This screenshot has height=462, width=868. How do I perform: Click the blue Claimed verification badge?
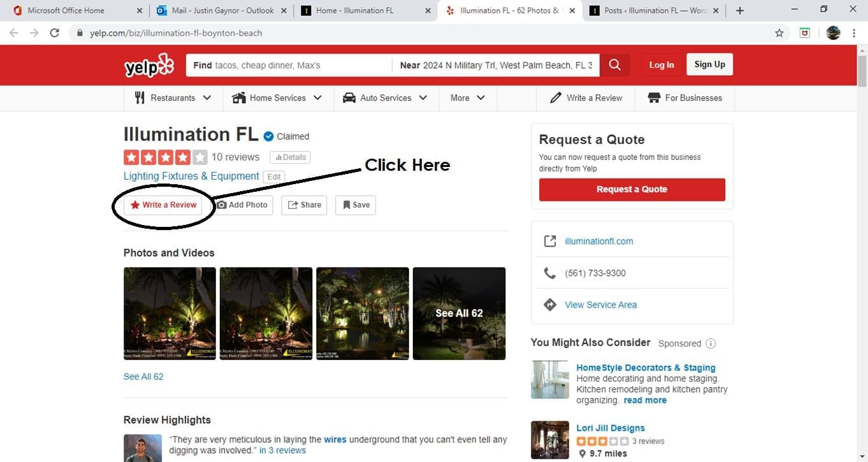click(268, 136)
